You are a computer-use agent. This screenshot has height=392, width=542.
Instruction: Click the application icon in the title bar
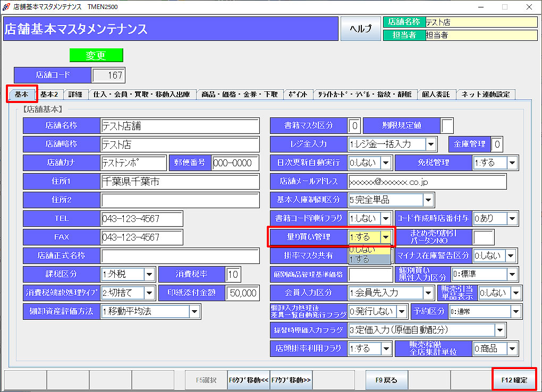click(6, 7)
